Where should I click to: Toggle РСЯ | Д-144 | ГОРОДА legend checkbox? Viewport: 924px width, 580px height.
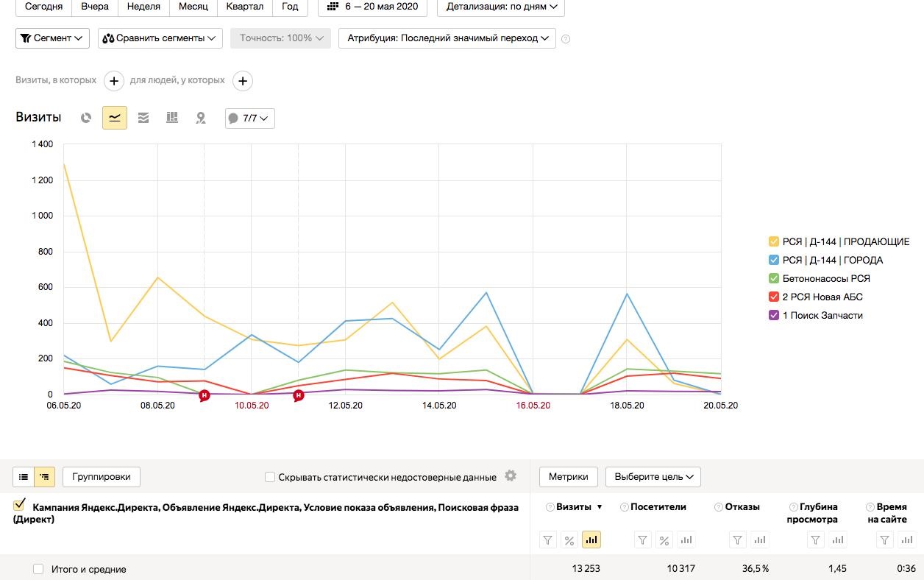pos(774,260)
